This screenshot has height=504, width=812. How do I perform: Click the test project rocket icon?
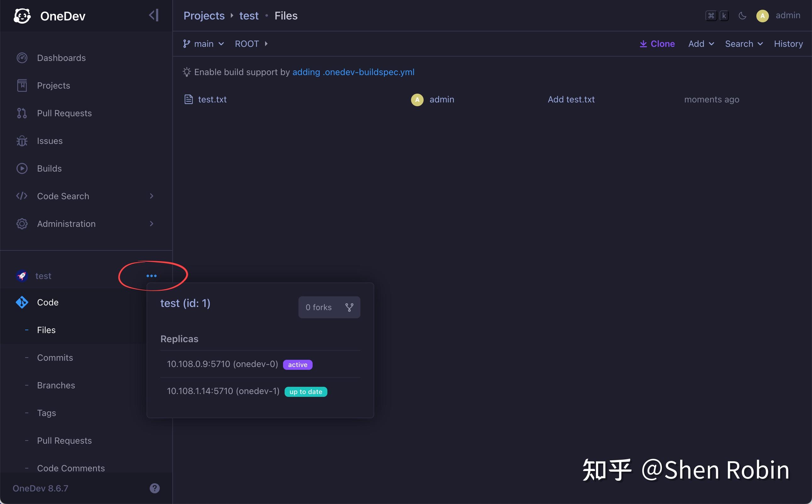22,276
